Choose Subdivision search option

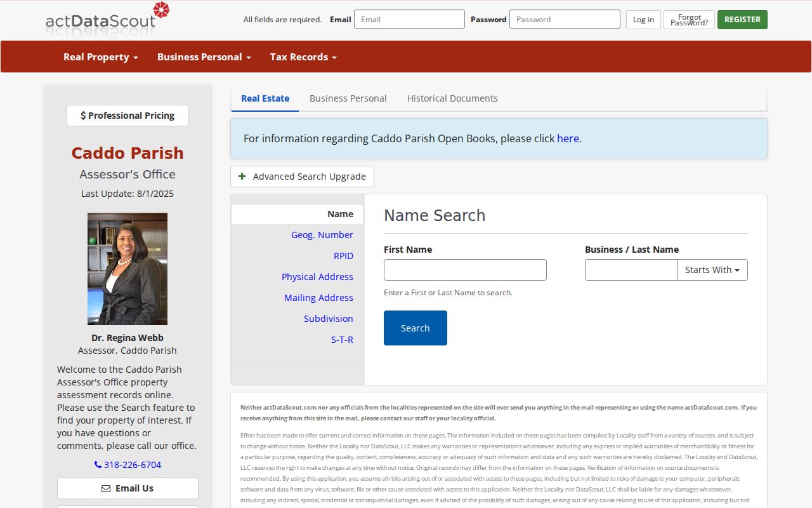(x=329, y=319)
